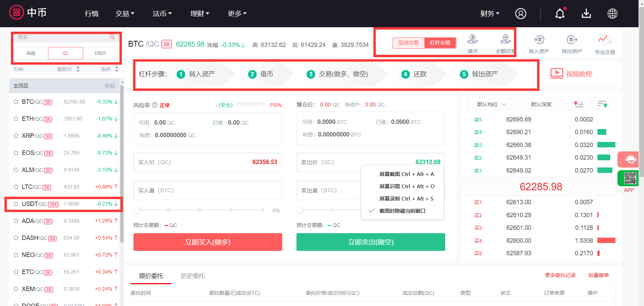Favorite XRP/QC with star icon
644x306 pixels.
(16, 136)
